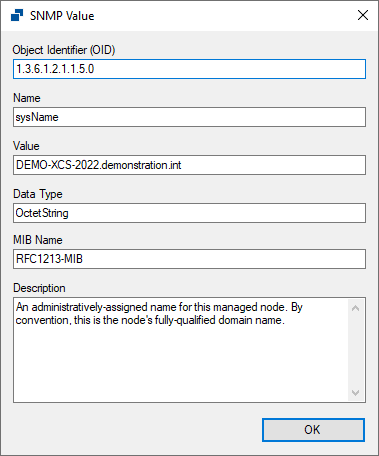
Task: Focus the Object Identifier (OID) field
Action: [x=189, y=69]
